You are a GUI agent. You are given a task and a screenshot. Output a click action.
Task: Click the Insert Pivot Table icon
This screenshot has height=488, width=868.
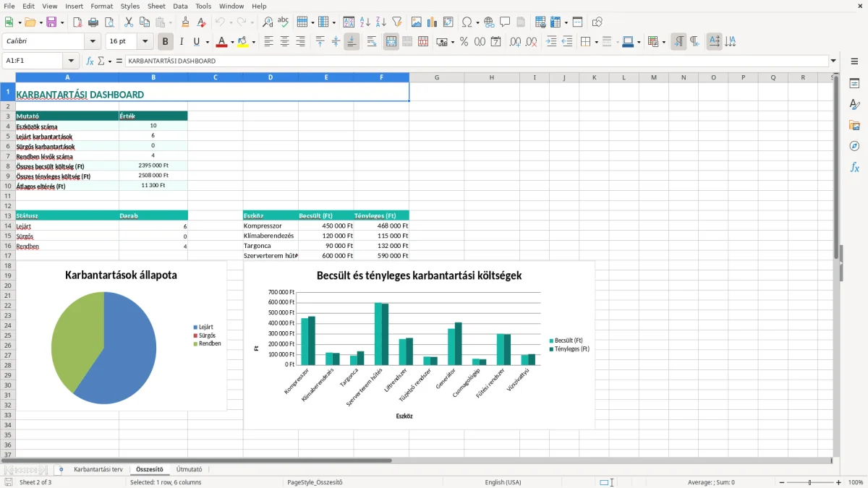448,22
